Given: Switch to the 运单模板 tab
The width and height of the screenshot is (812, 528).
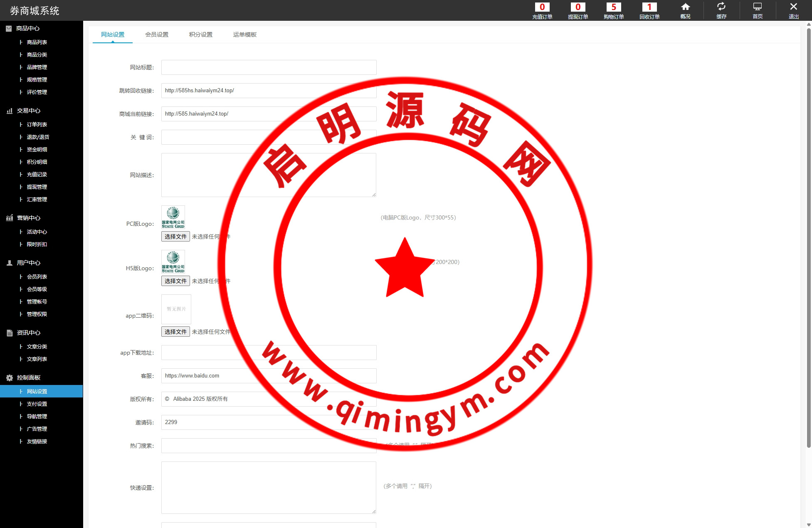Looking at the screenshot, I should pyautogui.click(x=245, y=35).
